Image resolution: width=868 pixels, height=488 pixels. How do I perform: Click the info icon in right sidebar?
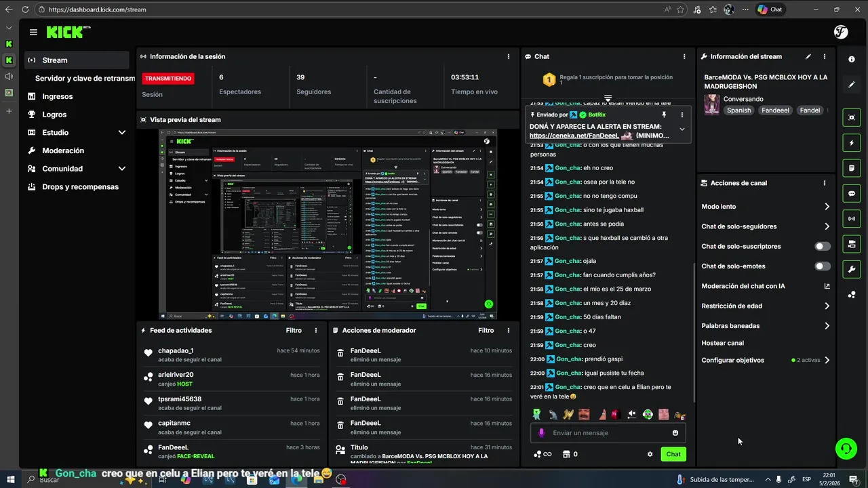click(852, 59)
